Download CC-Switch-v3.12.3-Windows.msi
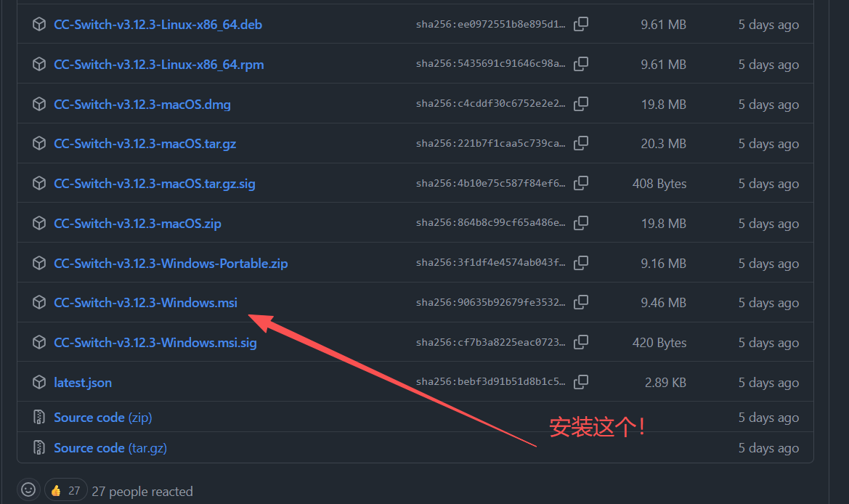849x504 pixels. (x=145, y=303)
